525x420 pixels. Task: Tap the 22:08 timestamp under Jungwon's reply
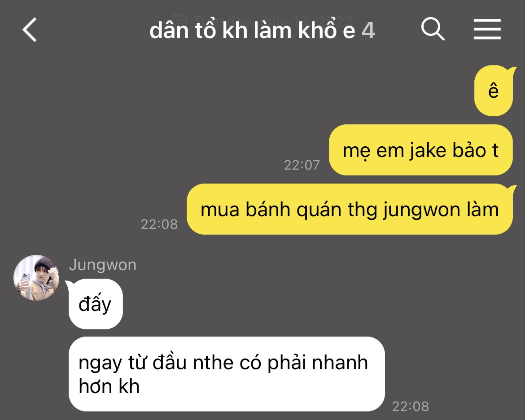coord(411,407)
